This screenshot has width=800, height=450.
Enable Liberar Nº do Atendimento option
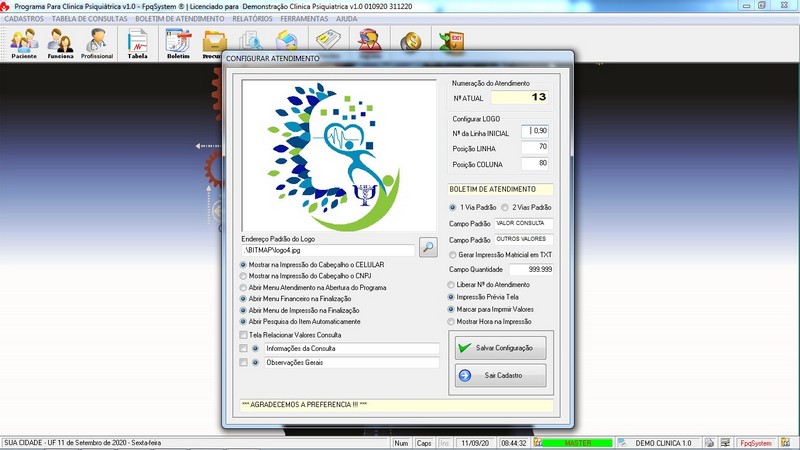[450, 286]
